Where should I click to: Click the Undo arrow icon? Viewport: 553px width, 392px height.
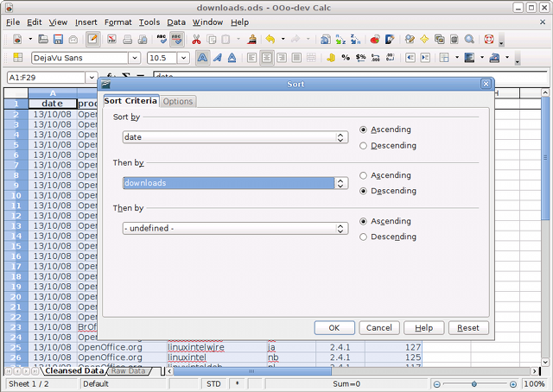pos(270,40)
